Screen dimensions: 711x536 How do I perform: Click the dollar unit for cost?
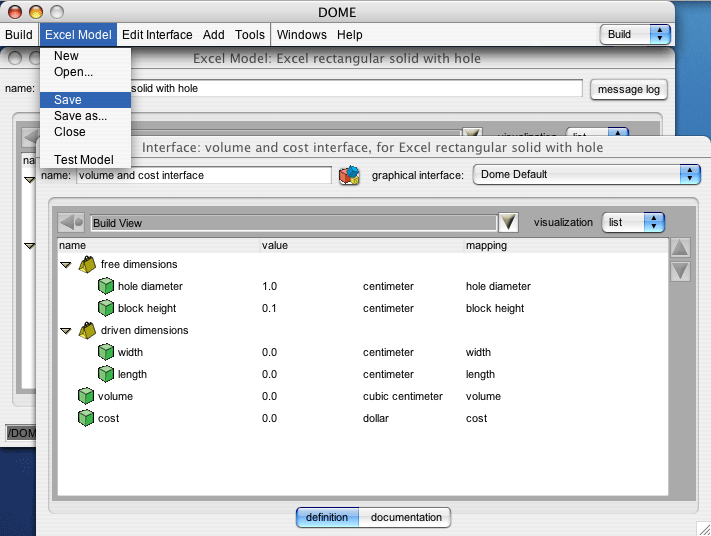(x=376, y=419)
